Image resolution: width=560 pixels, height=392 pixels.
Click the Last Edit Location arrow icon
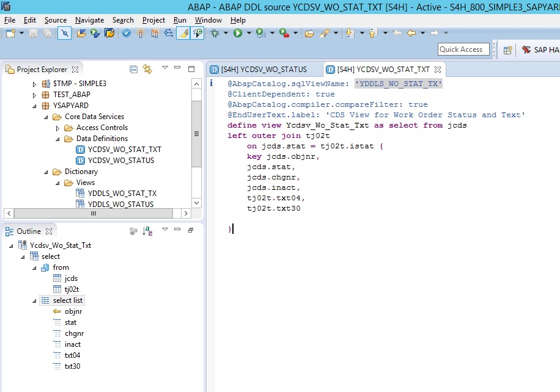[397, 33]
